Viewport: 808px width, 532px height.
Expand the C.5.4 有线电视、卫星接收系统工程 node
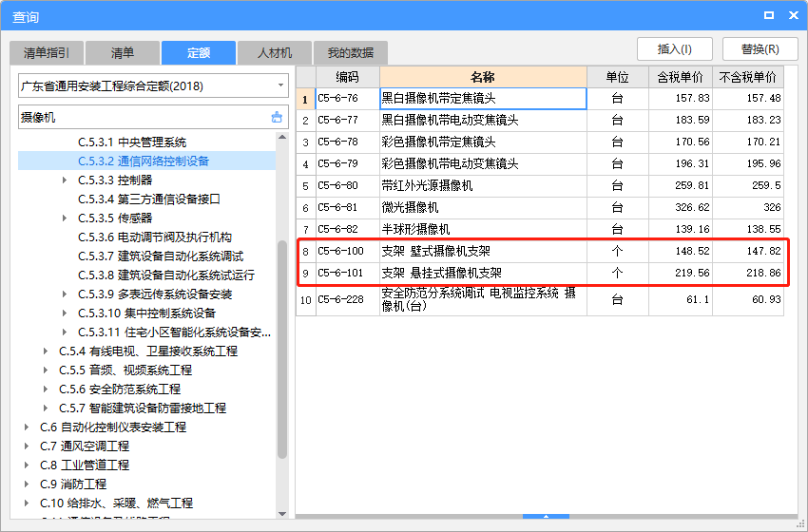click(x=46, y=351)
